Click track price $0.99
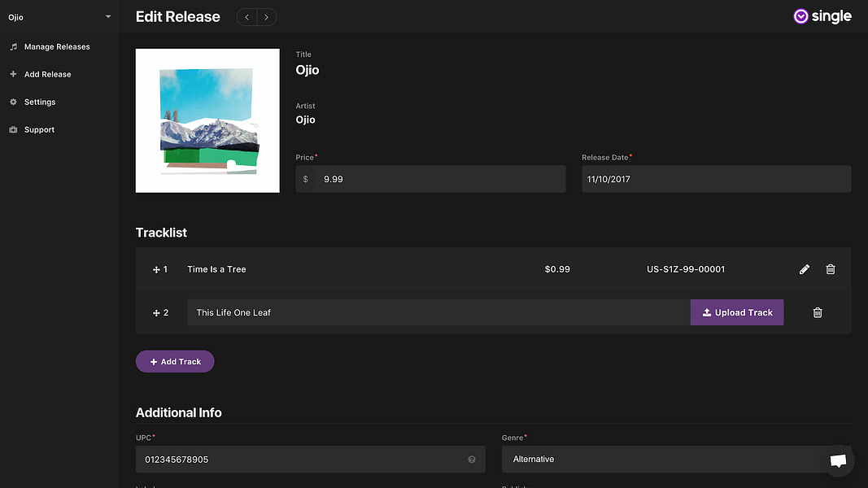Viewport: 868px width, 488px height. pyautogui.click(x=557, y=269)
